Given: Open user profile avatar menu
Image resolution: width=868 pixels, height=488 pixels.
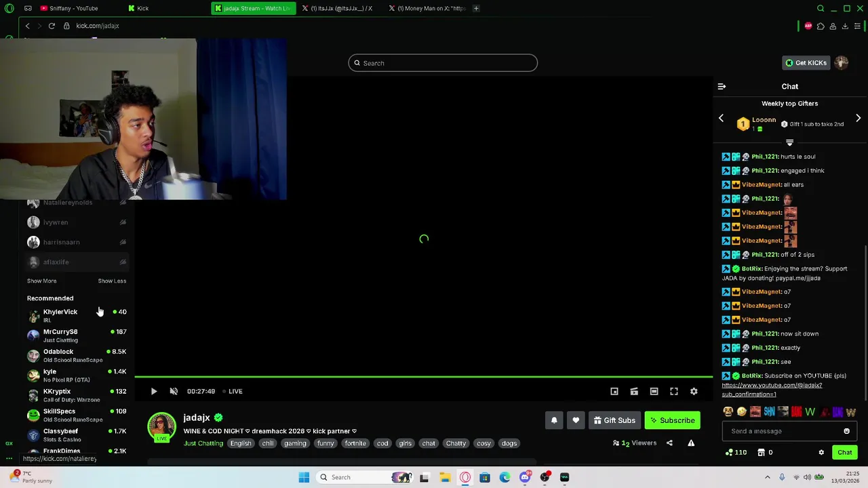Looking at the screenshot, I should (842, 63).
